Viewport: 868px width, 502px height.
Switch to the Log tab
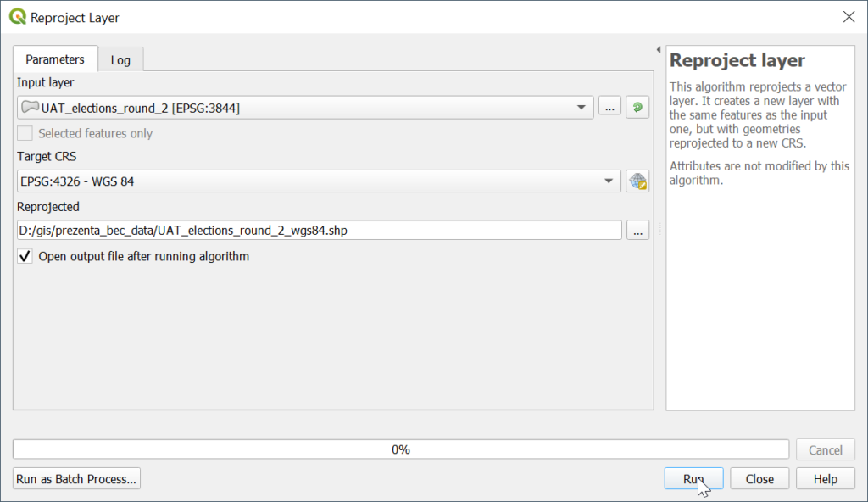tap(120, 60)
